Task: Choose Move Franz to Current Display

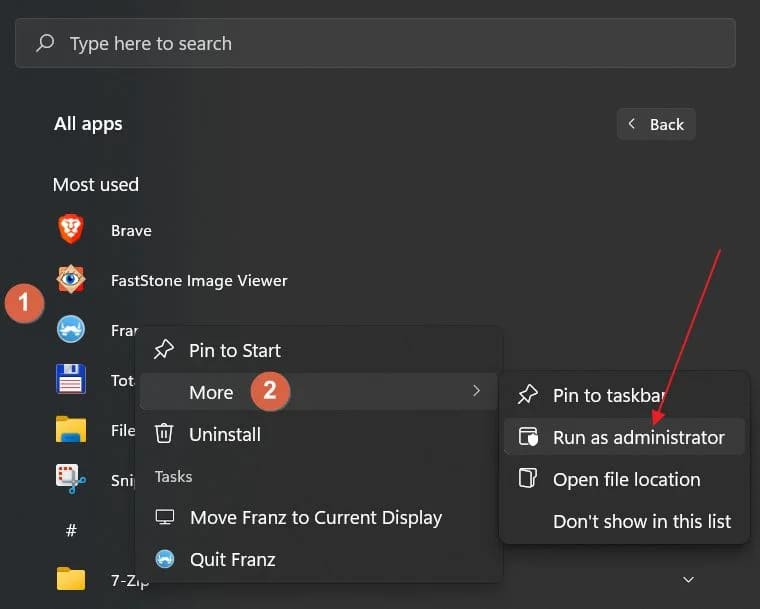Action: coord(315,517)
